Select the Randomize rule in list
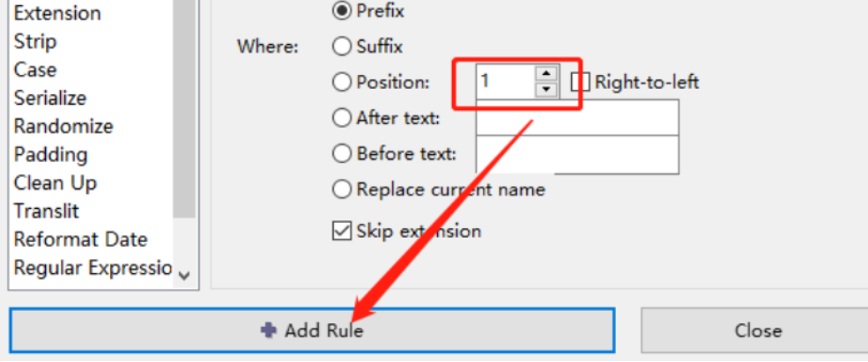 click(63, 126)
